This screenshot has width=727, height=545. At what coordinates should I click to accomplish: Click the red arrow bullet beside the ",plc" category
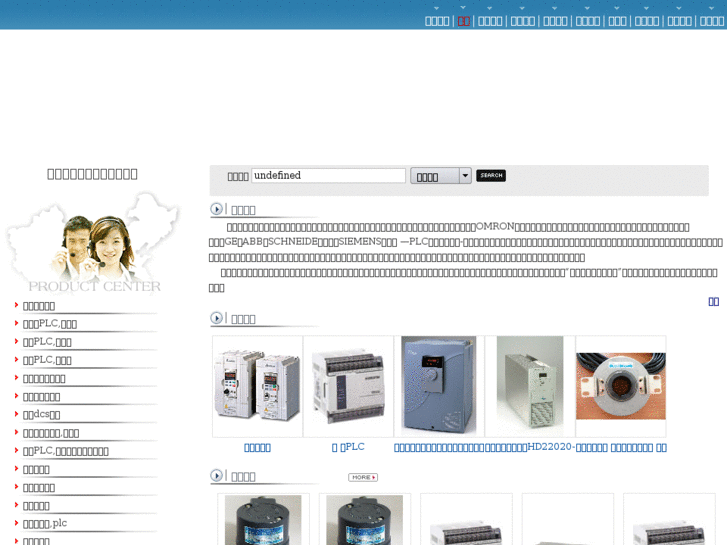[16, 523]
